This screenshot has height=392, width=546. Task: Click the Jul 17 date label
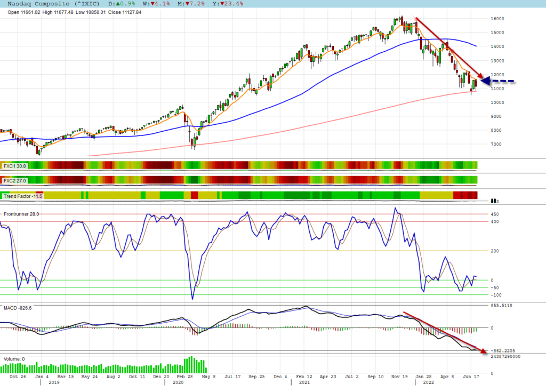[x=232, y=377]
